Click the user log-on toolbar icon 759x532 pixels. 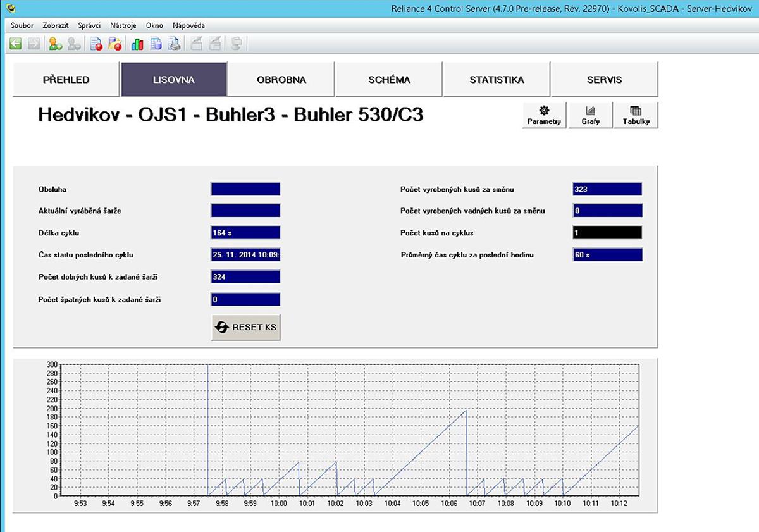tap(56, 44)
